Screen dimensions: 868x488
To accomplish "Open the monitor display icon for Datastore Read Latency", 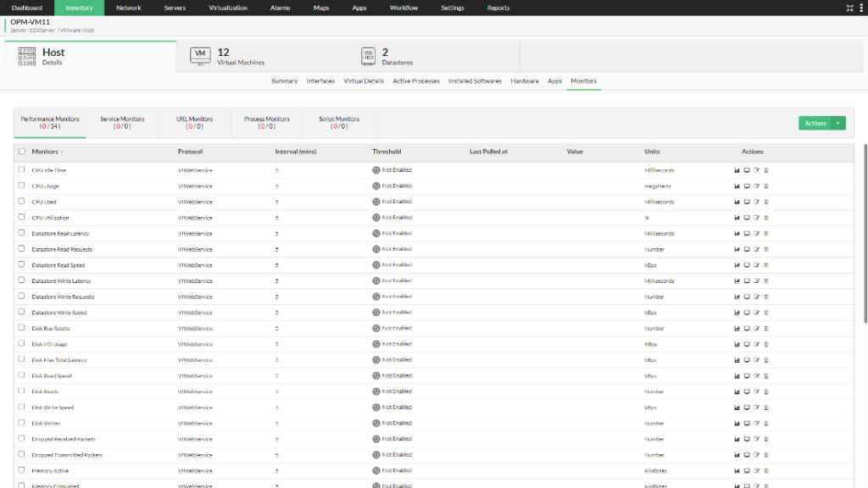I will pos(746,233).
